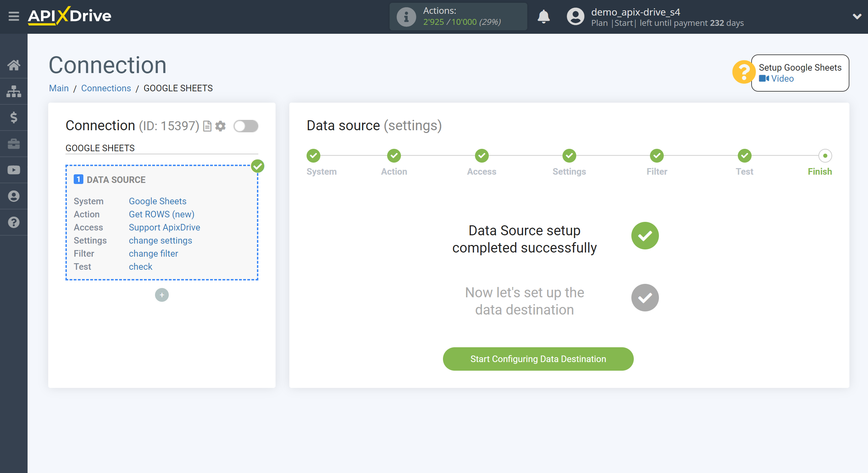This screenshot has width=868, height=473.
Task: Toggle the hamburger menu icon top-left
Action: [x=13, y=16]
